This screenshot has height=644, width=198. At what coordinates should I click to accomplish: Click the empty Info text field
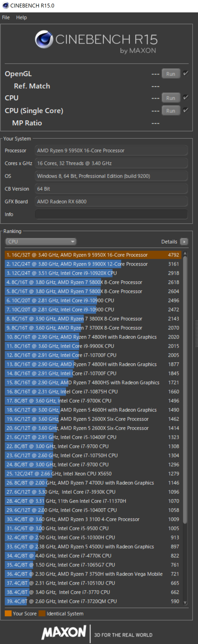tap(111, 214)
